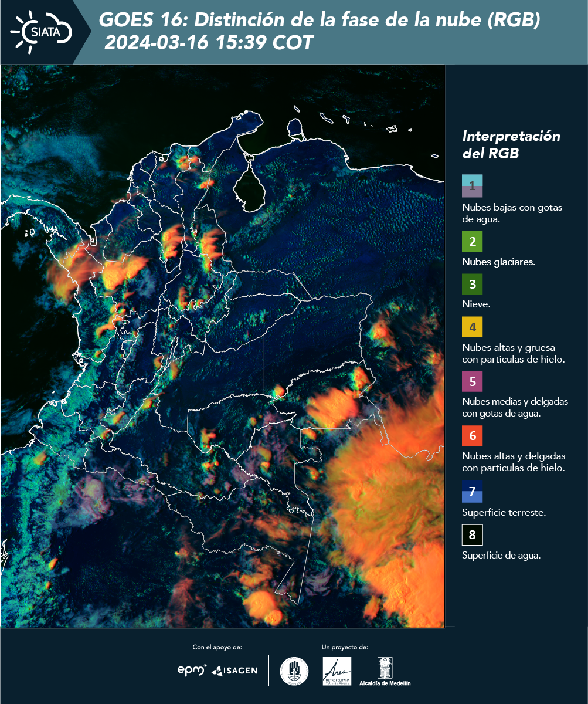The width and height of the screenshot is (588, 704).
Task: Click the 'Un proyecto de:' text
Action: point(345,647)
